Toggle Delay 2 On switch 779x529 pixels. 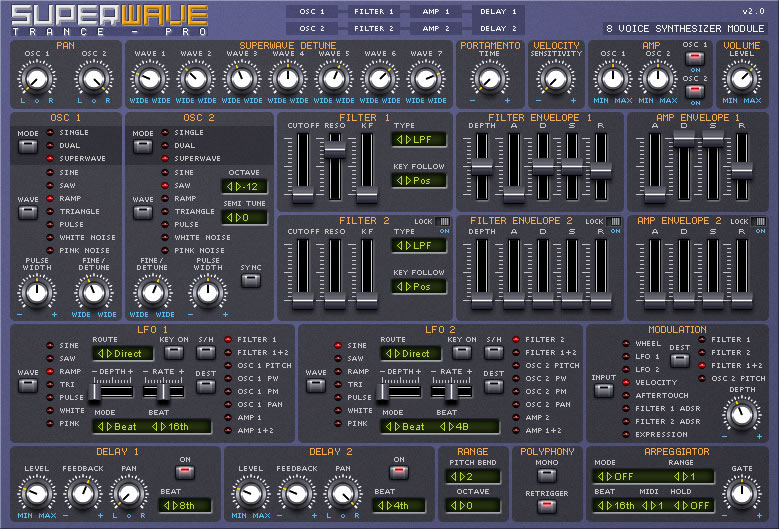(399, 472)
